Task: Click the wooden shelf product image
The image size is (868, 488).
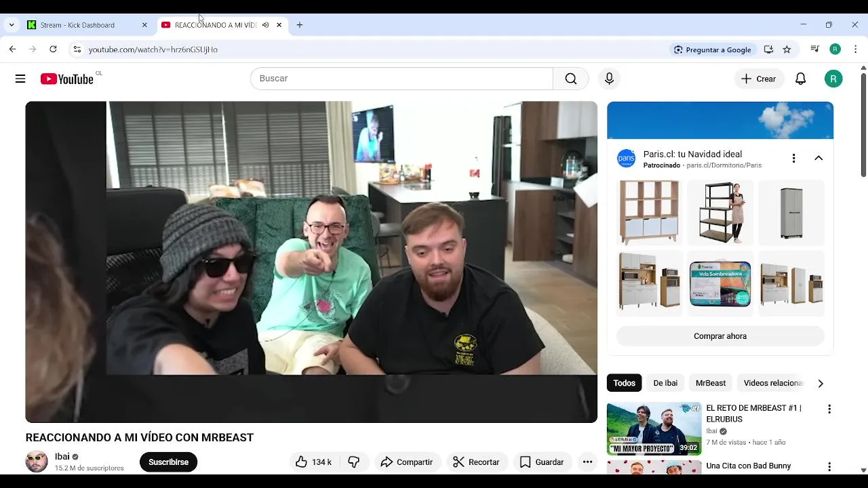Action: click(x=649, y=212)
